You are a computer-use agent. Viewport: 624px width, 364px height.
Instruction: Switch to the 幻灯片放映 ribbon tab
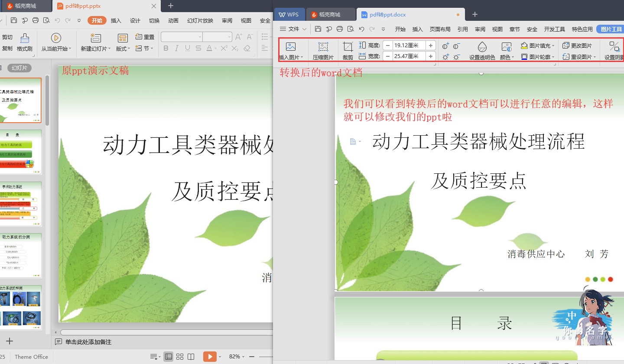pos(200,20)
